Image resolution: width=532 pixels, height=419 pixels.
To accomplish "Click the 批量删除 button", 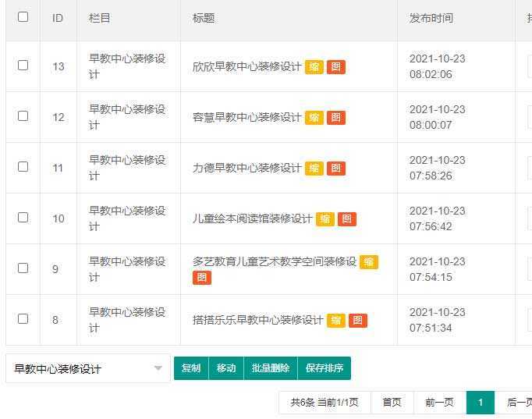I will [271, 368].
